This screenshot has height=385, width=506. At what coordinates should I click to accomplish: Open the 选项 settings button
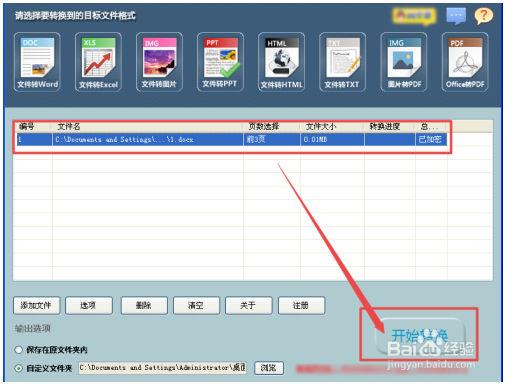[x=89, y=305]
